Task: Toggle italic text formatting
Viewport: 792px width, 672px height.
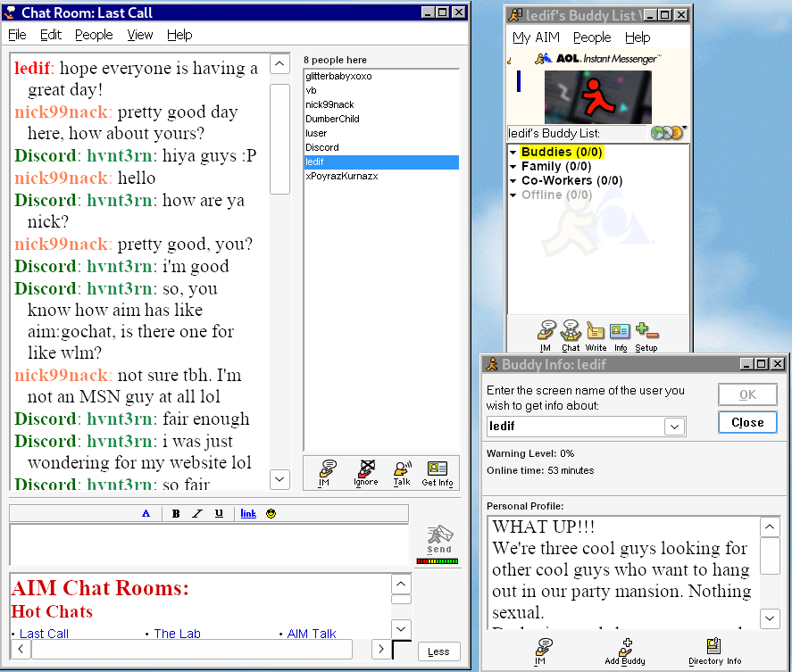Action: [197, 513]
